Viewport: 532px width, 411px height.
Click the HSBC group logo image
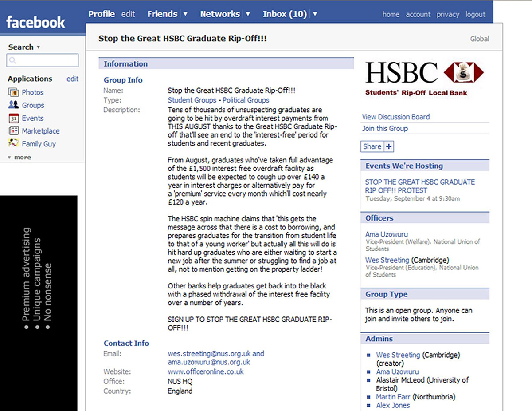[x=424, y=79]
